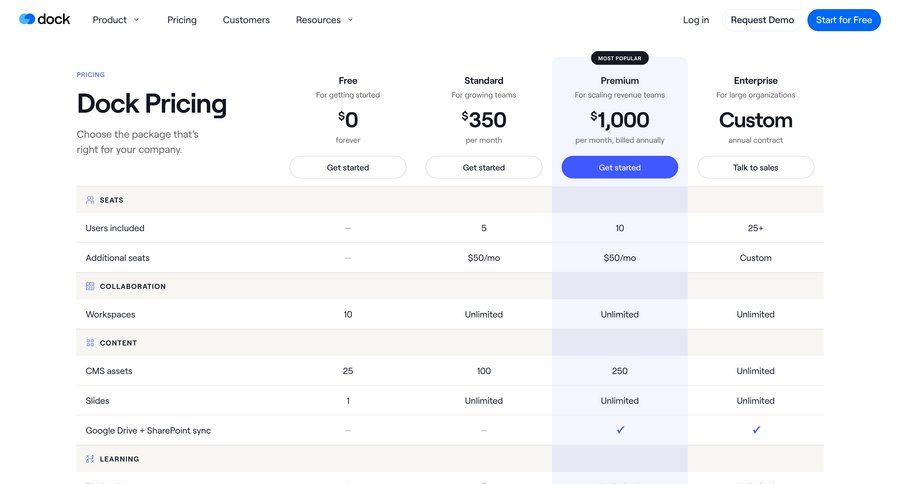The image size is (900, 484).
Task: Go to the Pricing nav link
Action: [x=182, y=20]
